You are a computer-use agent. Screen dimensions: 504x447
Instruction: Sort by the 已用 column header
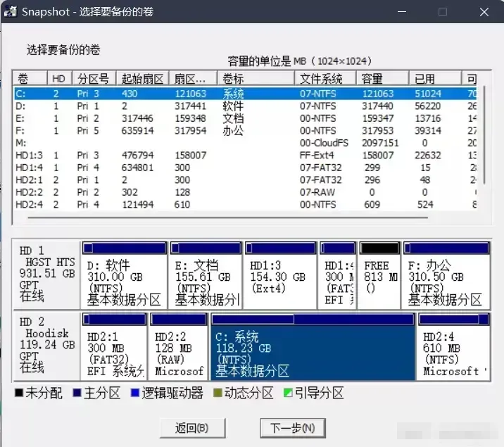(435, 78)
